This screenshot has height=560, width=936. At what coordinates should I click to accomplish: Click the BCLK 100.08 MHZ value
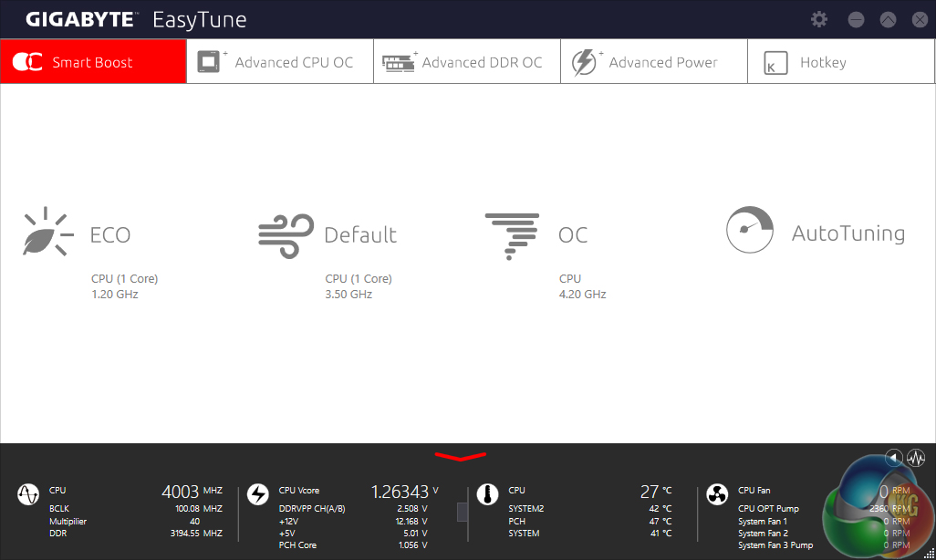(x=199, y=509)
